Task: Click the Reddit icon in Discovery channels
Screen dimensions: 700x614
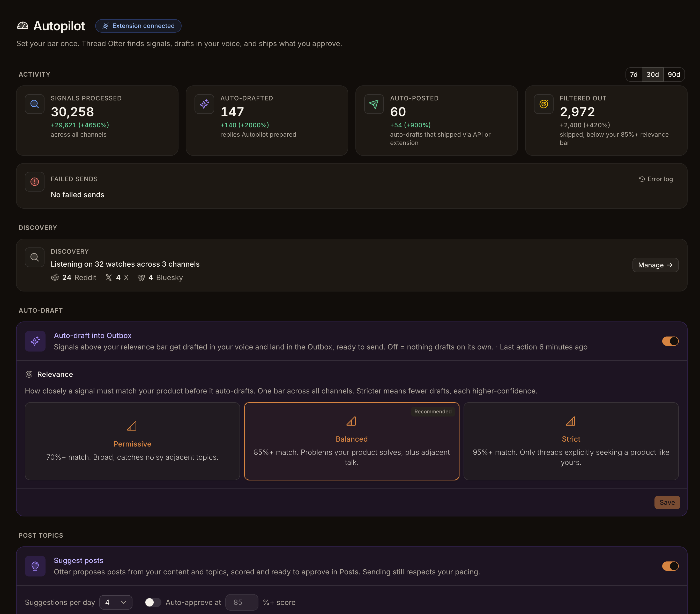Action: pos(55,277)
